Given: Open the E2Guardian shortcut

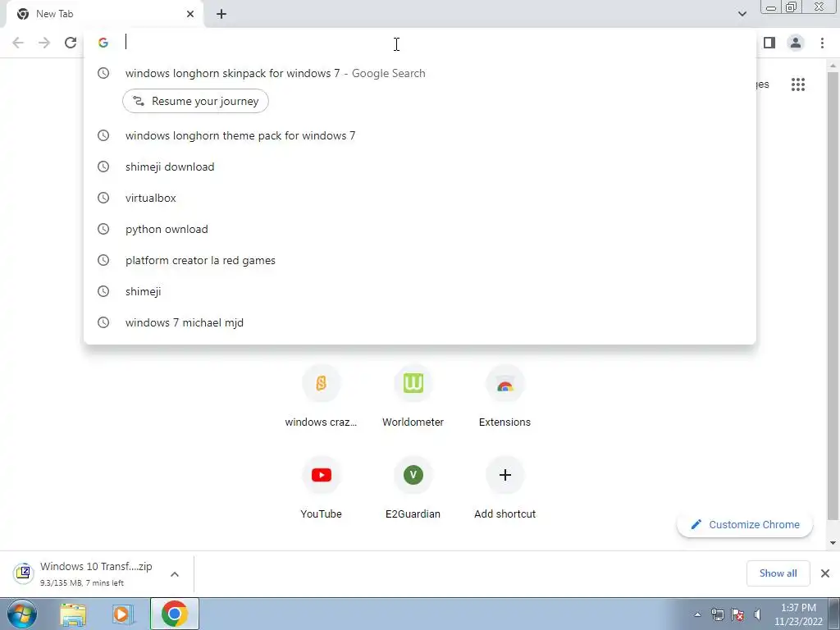Looking at the screenshot, I should 413,487.
